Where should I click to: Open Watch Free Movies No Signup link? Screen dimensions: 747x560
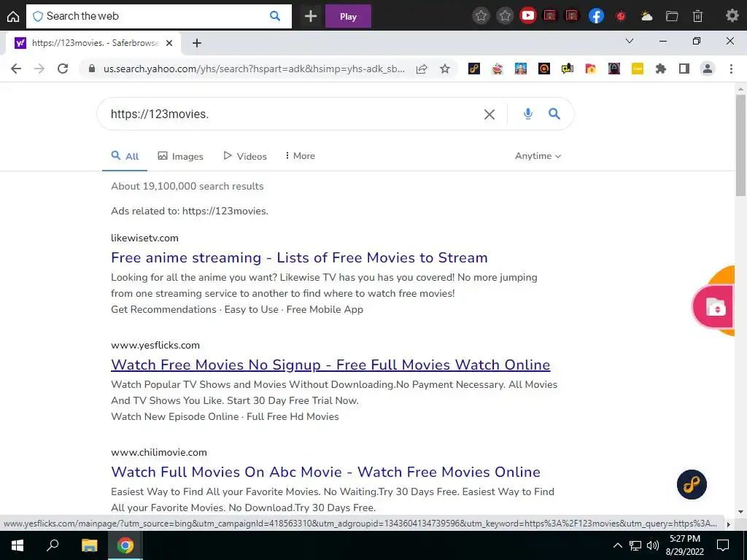[330, 365]
